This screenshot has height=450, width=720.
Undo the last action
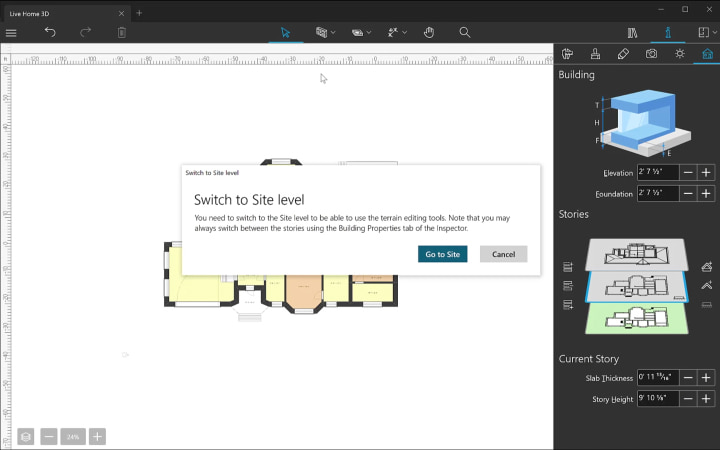[x=50, y=32]
